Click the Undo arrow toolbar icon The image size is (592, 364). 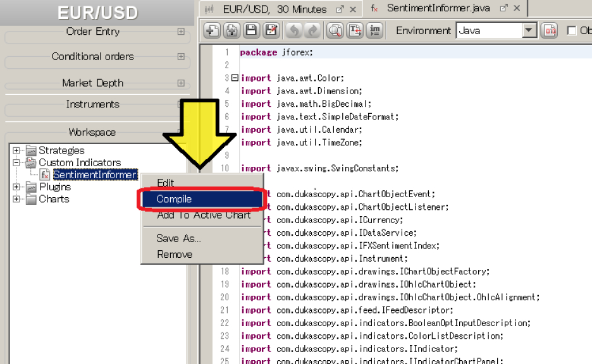293,30
